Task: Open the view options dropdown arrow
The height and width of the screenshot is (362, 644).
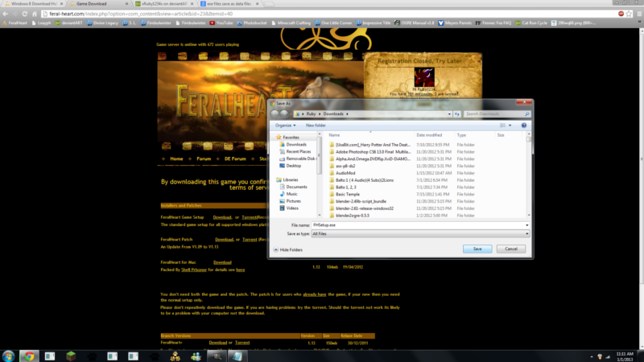Action: click(x=510, y=125)
